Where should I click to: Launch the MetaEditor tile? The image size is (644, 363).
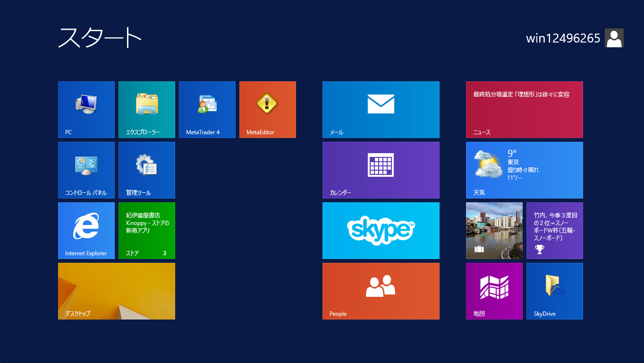[x=268, y=110]
